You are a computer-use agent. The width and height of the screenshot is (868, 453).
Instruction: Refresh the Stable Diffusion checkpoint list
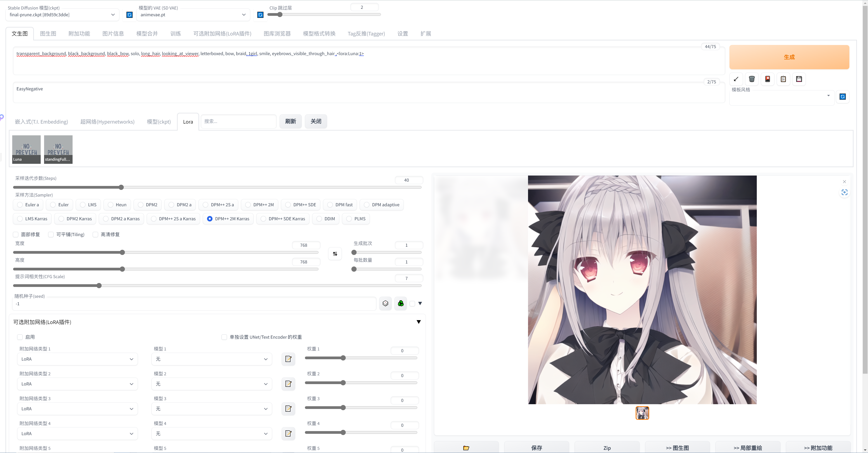pos(129,15)
